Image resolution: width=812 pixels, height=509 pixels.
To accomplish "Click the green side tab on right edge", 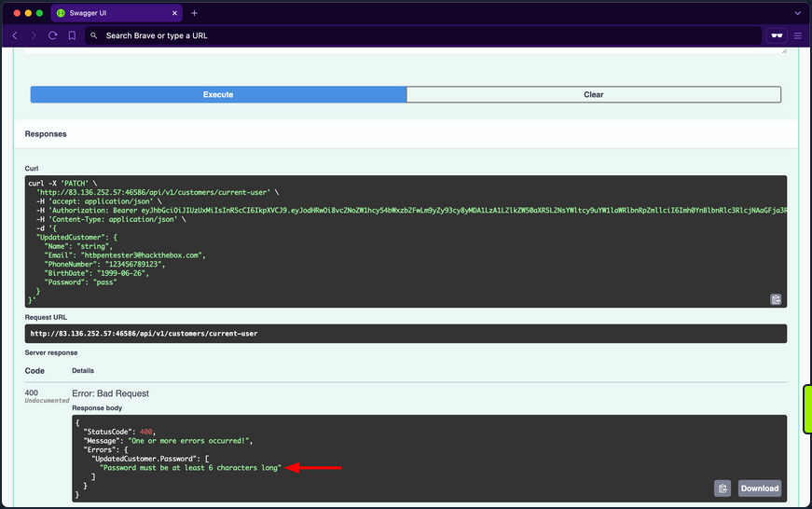I will tap(807, 409).
